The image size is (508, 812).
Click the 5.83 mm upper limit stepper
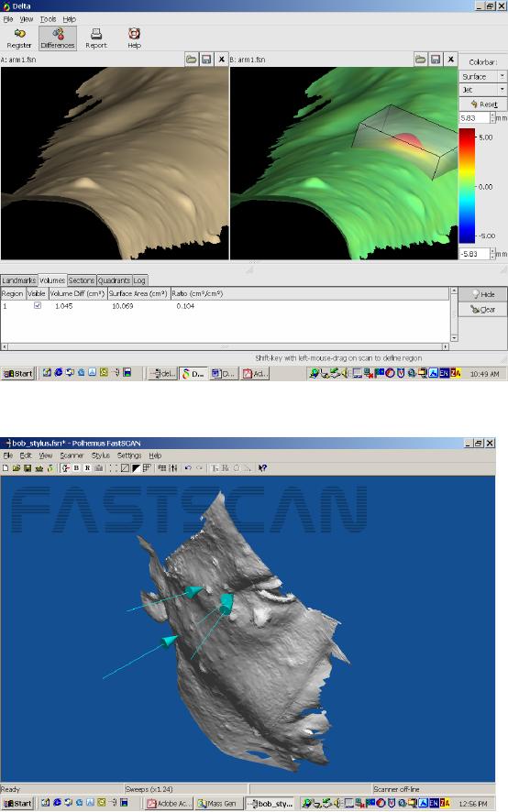point(492,118)
